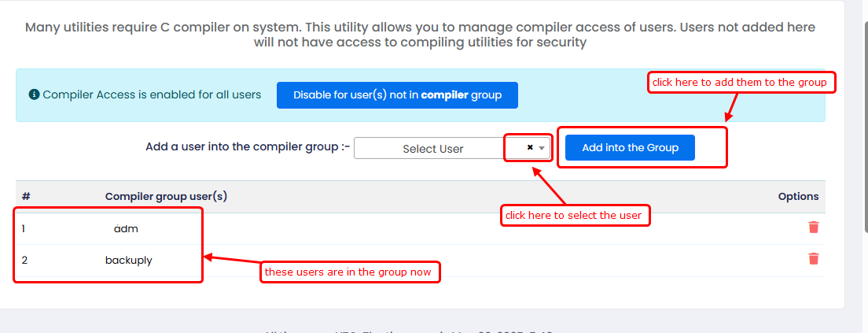Screen dimensions: 868x333
Task: Click the 'these users are in the group now' note
Action: pyautogui.click(x=349, y=272)
